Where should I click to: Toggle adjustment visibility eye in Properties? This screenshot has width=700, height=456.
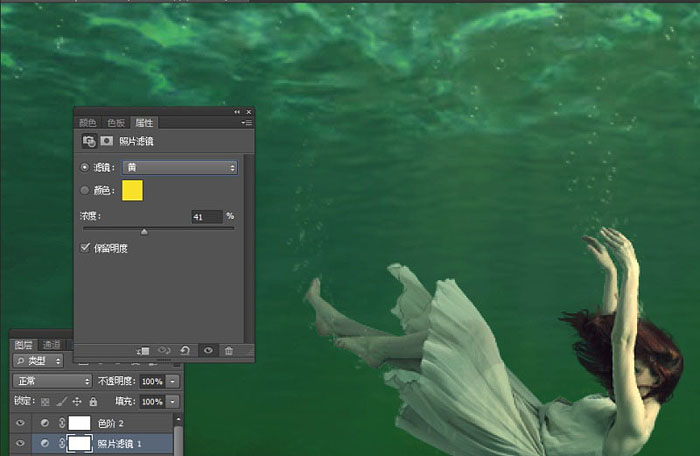click(208, 351)
